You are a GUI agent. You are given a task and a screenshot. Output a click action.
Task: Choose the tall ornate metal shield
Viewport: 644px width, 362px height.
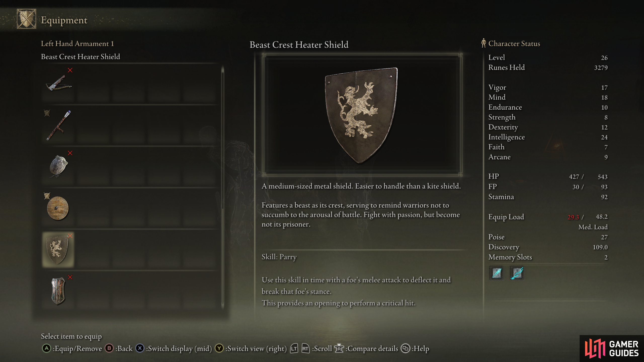click(x=58, y=291)
